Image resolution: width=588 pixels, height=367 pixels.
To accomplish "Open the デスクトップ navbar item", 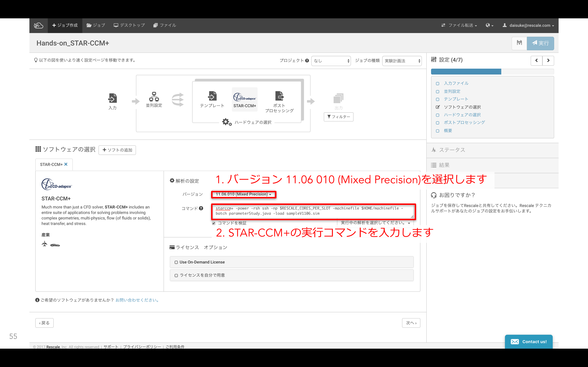I will point(129,25).
